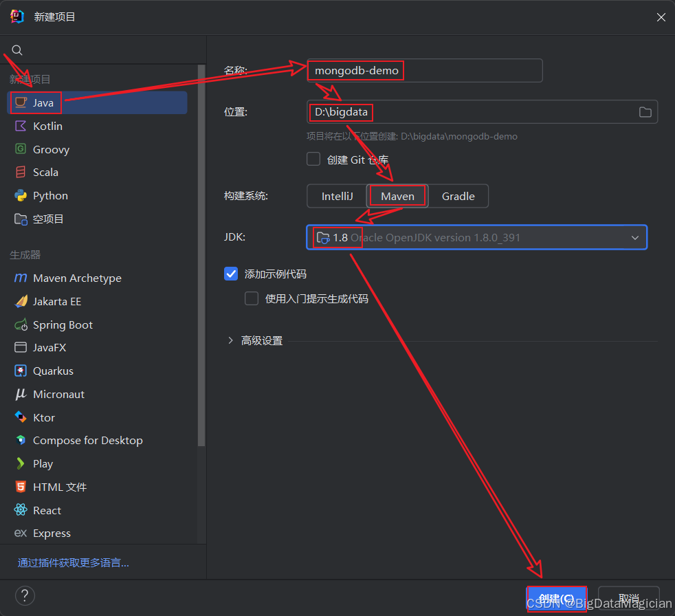This screenshot has width=675, height=616.
Task: Uncheck the 添加示例代码 checkbox
Action: [x=231, y=274]
